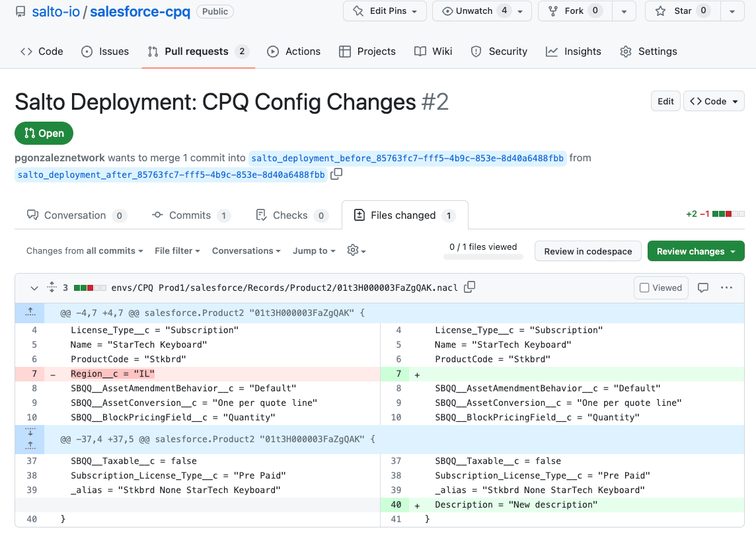This screenshot has width=756, height=544.
Task: Open the dropdown arrow next to Star
Action: (x=732, y=11)
